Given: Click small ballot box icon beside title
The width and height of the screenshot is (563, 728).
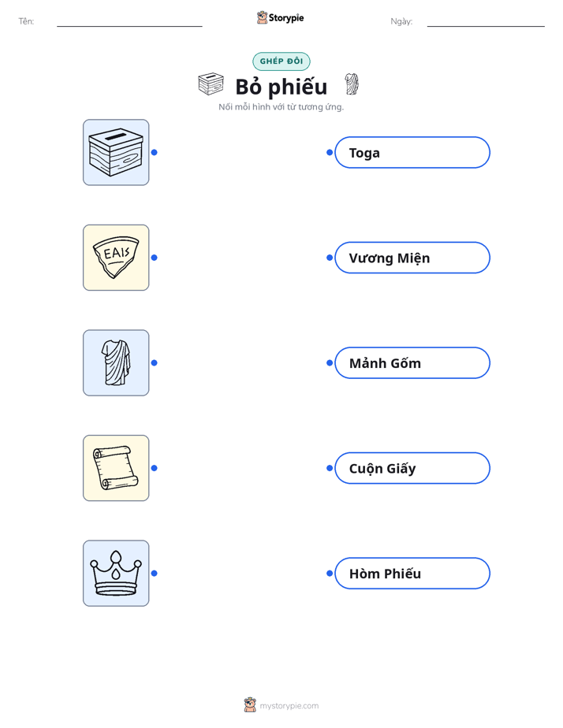Looking at the screenshot, I should coord(211,84).
